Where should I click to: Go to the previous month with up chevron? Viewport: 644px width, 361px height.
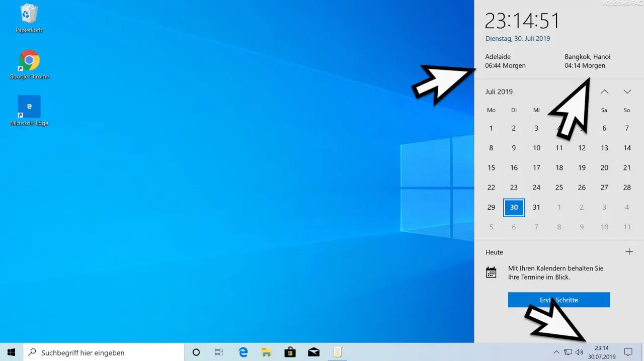(x=605, y=92)
